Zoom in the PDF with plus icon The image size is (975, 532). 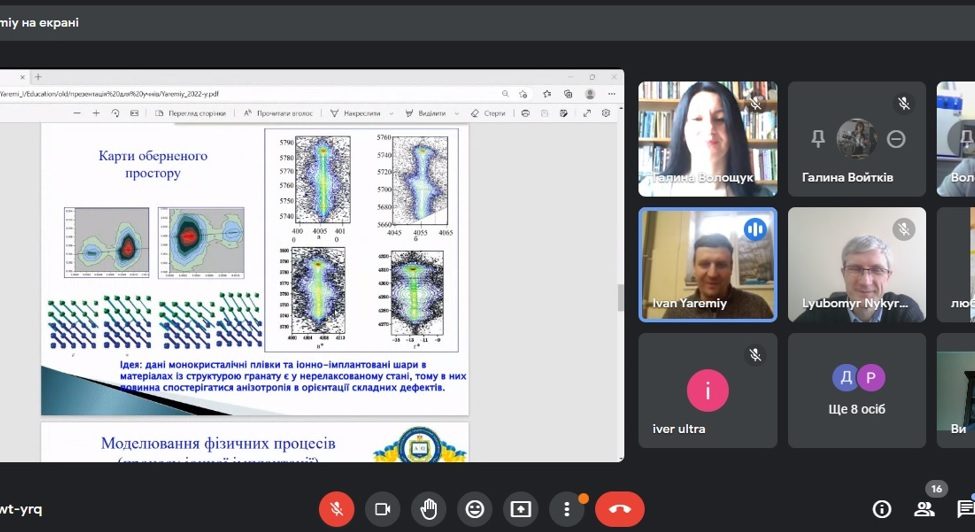[96, 113]
